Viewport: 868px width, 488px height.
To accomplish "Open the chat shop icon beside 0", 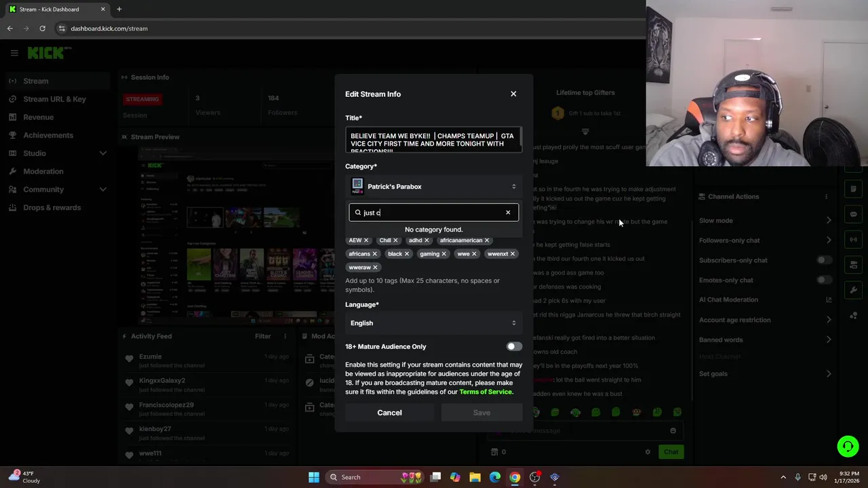I will [x=494, y=452].
